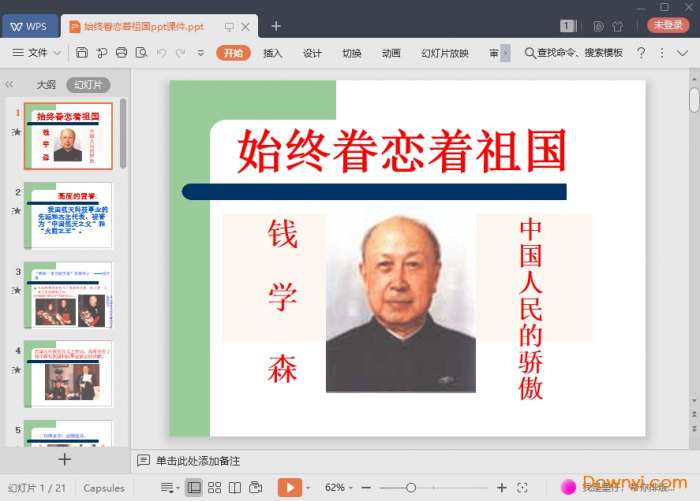Switch to slide sorter view icon

tap(214, 487)
